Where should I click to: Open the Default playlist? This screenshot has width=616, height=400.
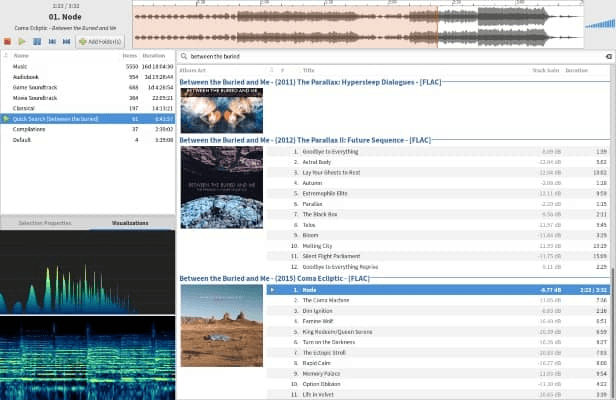(x=88, y=140)
